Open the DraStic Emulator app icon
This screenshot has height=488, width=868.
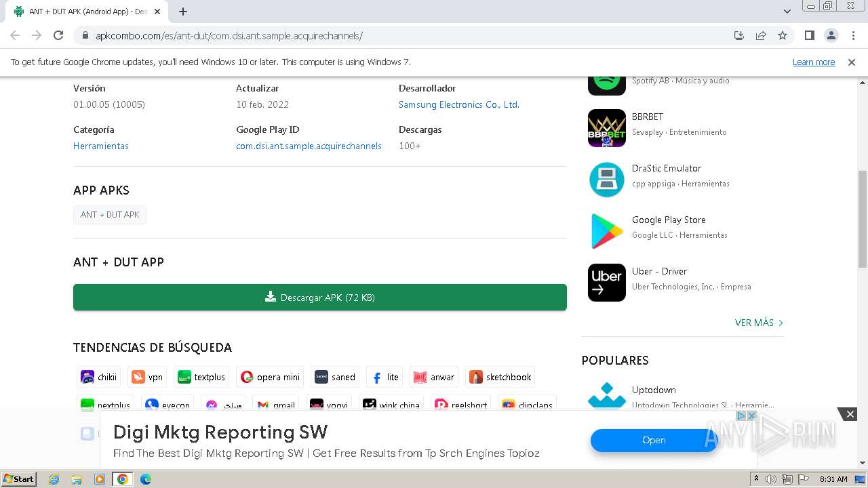point(607,180)
